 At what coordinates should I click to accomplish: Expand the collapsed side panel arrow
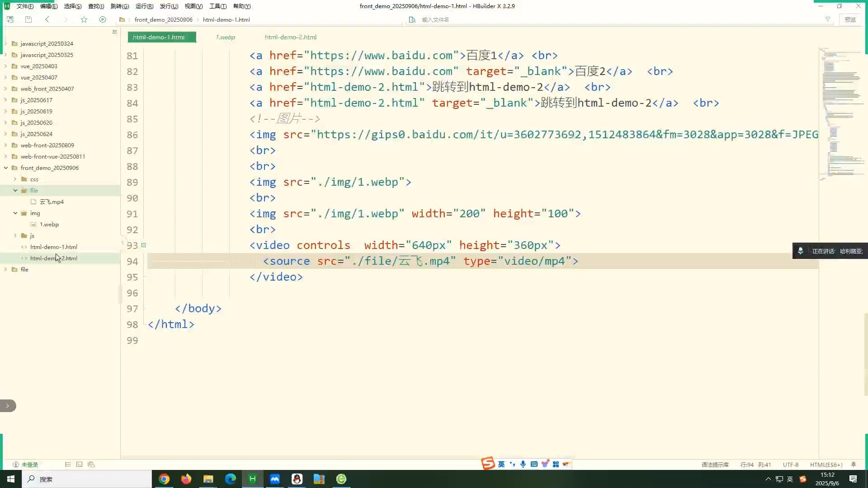click(7, 406)
